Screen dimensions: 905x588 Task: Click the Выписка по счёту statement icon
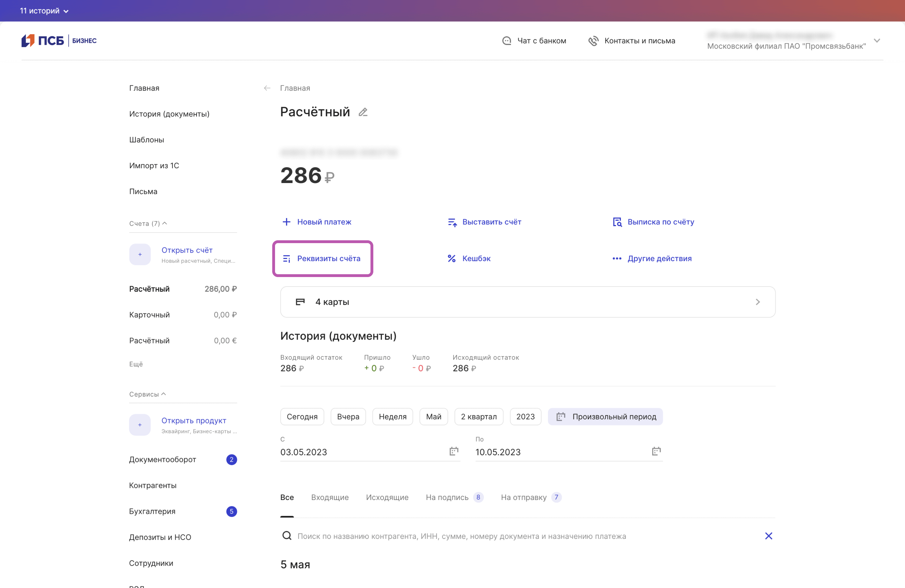click(617, 222)
